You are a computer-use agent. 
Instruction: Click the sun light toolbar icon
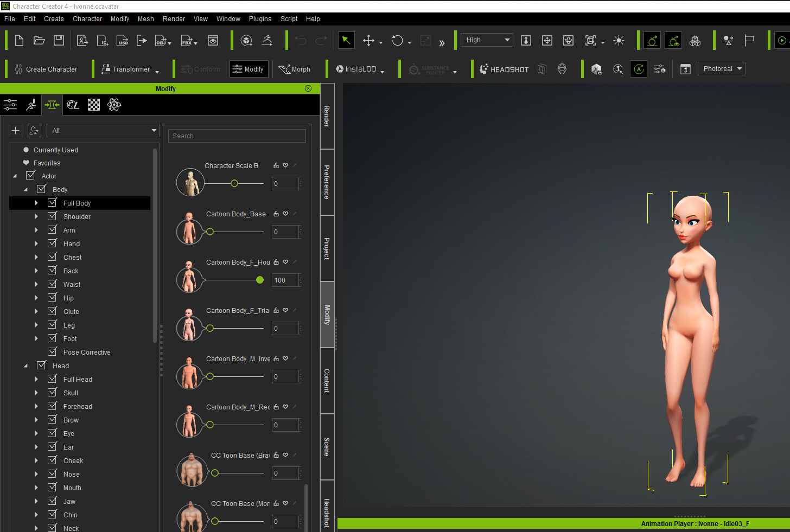(x=619, y=40)
